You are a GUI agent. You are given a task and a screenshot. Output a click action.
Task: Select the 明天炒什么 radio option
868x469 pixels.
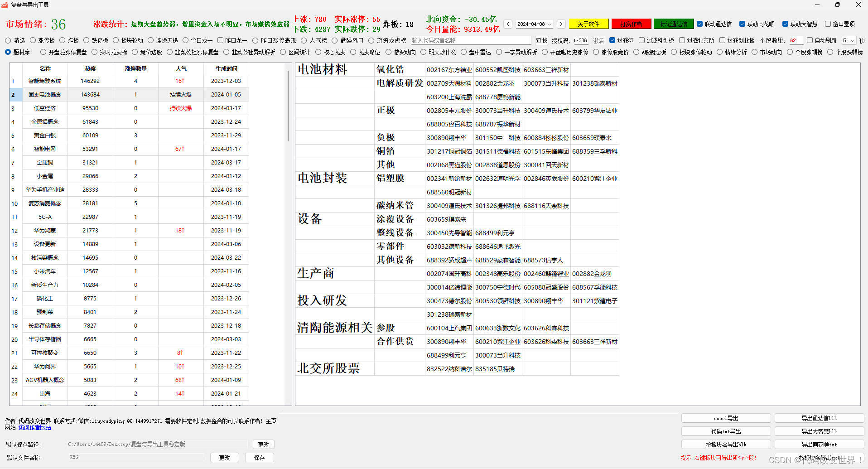(x=423, y=52)
